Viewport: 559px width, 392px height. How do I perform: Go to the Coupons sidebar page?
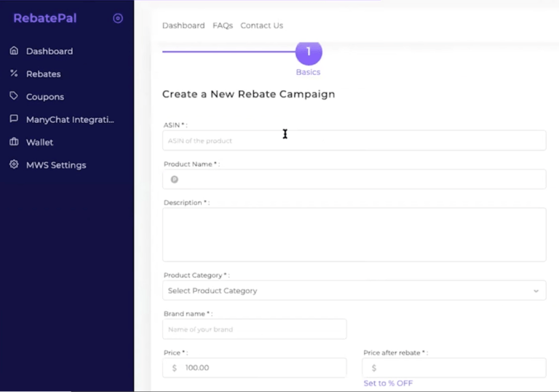click(45, 97)
